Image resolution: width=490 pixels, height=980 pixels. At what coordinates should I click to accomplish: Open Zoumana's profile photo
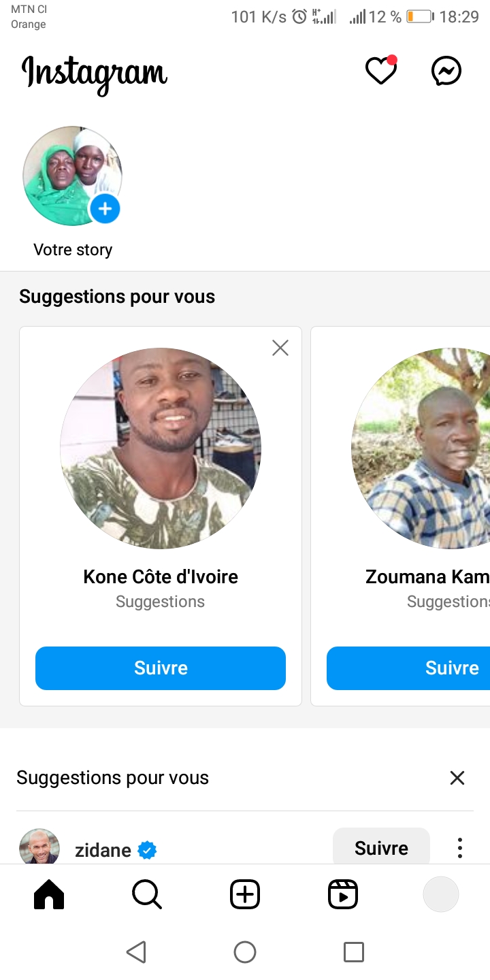pyautogui.click(x=422, y=448)
